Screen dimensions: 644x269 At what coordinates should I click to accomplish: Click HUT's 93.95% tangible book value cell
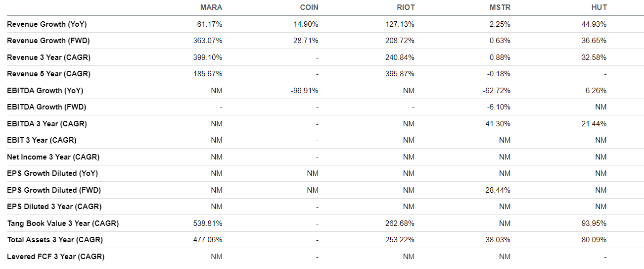[x=595, y=223]
